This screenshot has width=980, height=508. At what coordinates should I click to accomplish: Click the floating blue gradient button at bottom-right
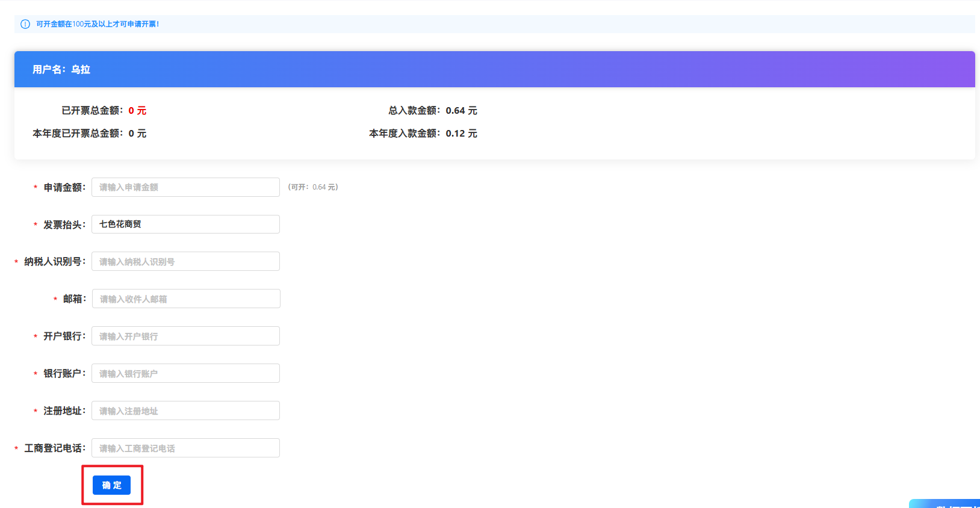[946, 504]
